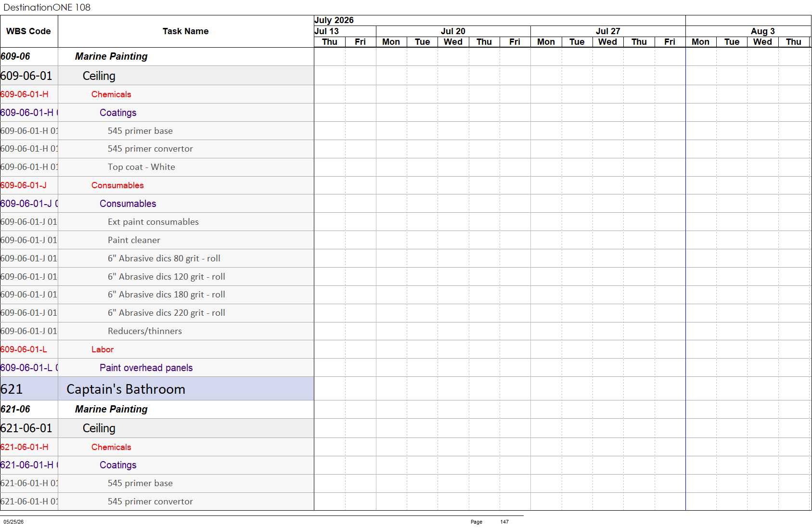Select red Chemicals row under 609-06-01
Viewport: 812px width, 528px height.
tap(157, 94)
